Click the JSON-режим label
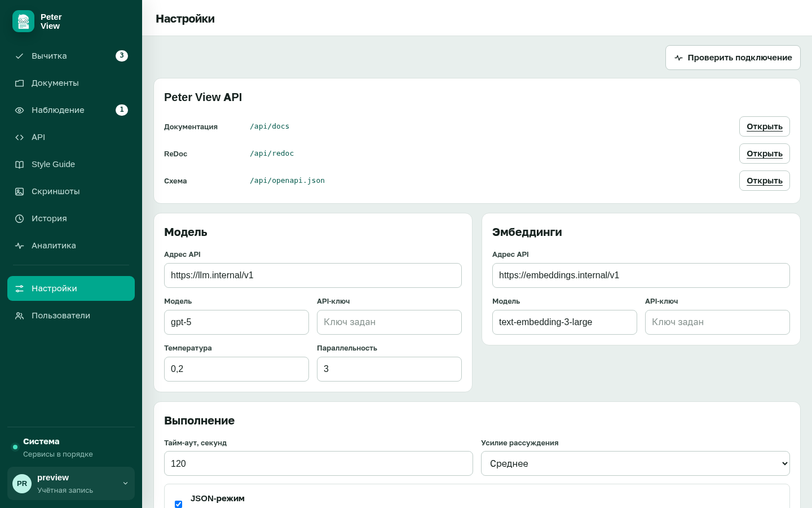 click(218, 498)
